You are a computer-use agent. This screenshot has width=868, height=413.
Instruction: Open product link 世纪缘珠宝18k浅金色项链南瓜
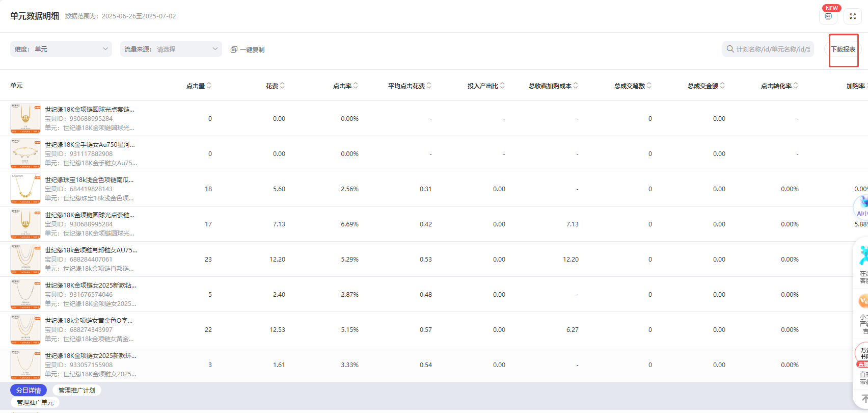coord(89,179)
